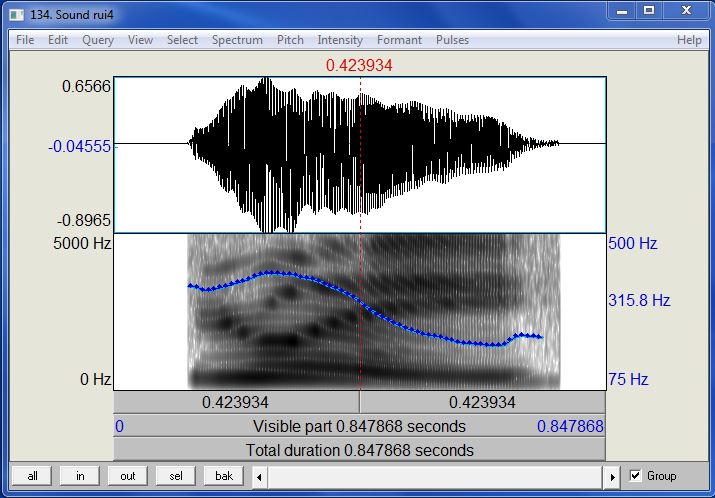
Task: Maximize the Sound rui4 window
Action: tap(649, 11)
